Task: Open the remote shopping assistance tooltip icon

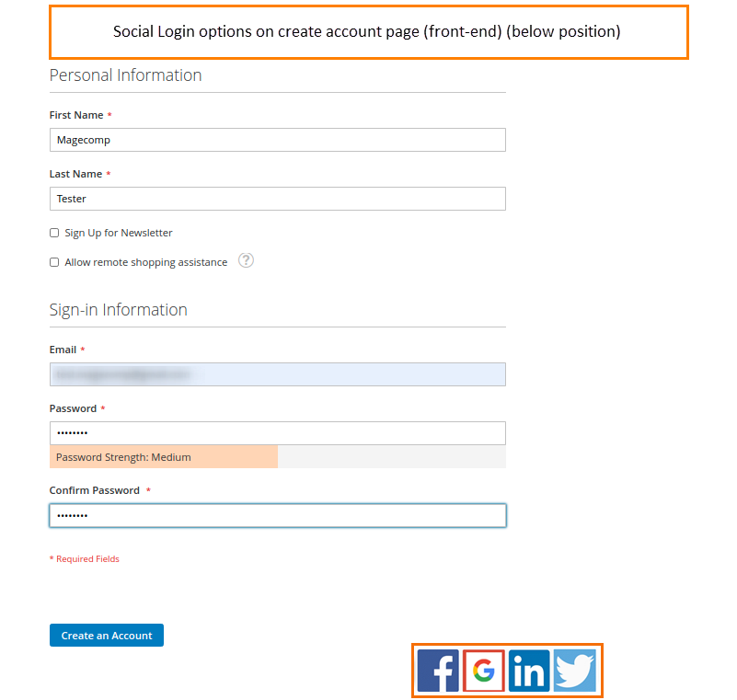Action: point(246,261)
